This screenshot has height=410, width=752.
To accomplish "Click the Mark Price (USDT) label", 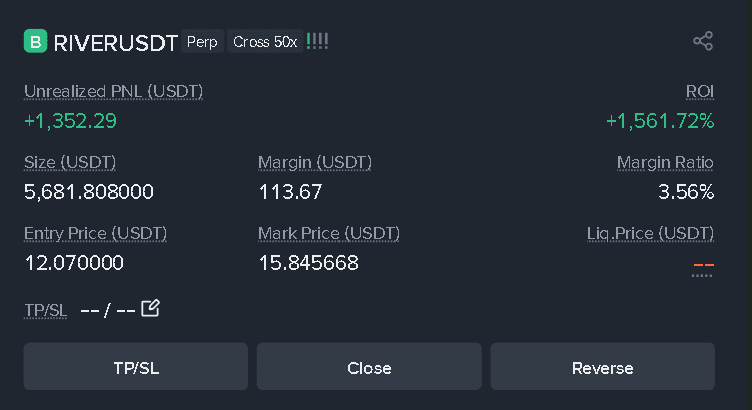I will click(329, 234).
